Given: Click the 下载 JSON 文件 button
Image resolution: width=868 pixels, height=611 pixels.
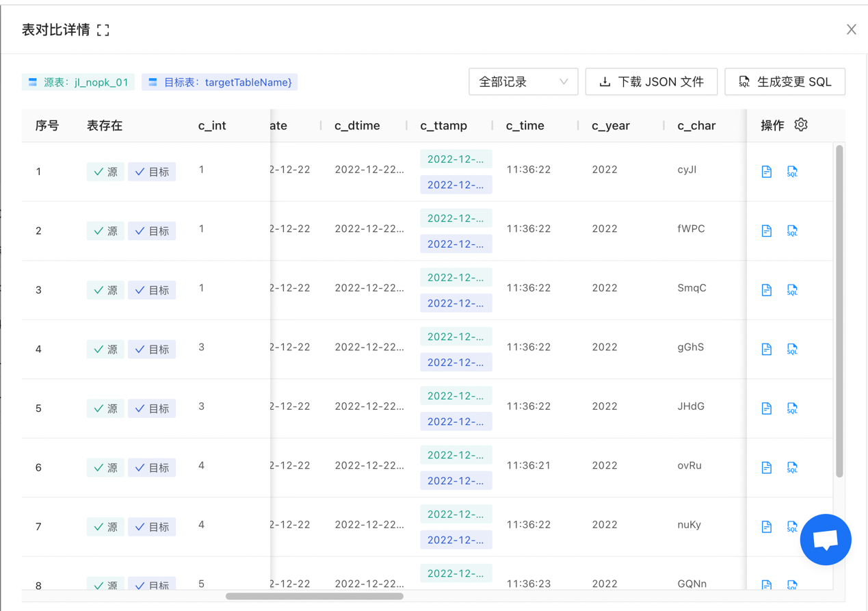Looking at the screenshot, I should point(651,82).
